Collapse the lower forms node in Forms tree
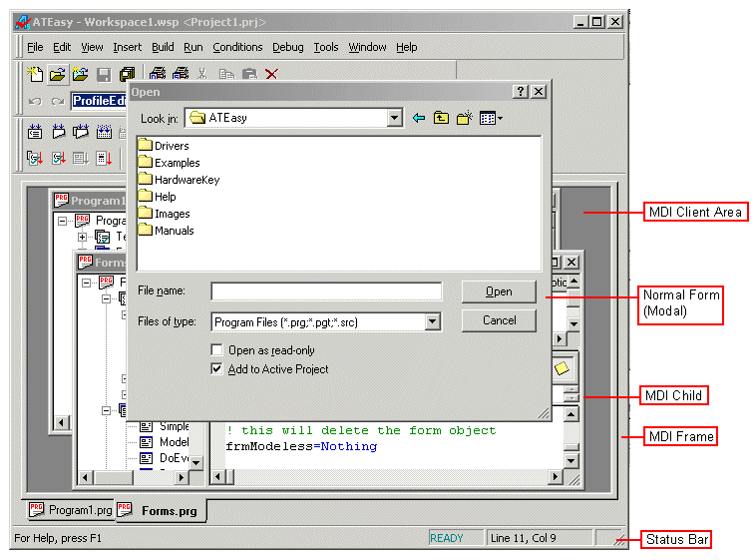 pyautogui.click(x=106, y=410)
